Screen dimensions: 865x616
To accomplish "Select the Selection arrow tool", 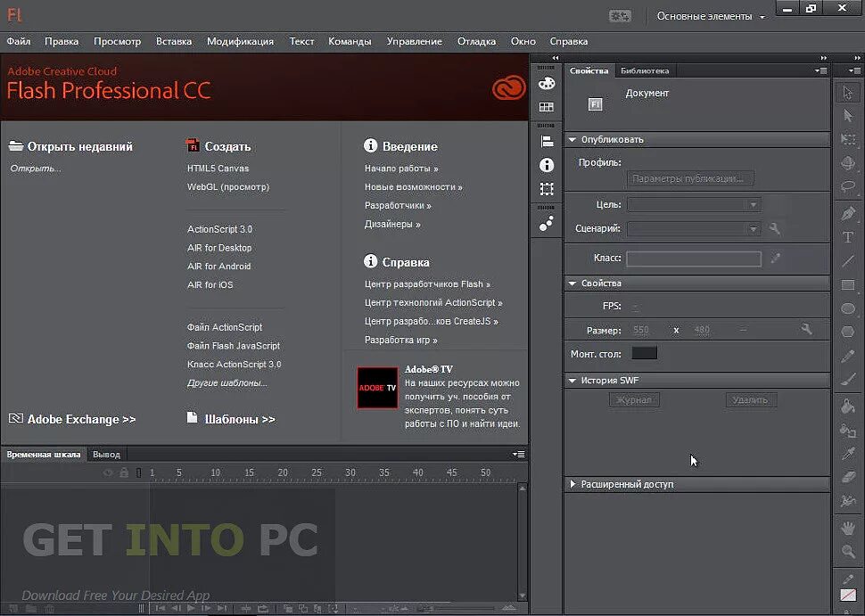I will pyautogui.click(x=848, y=92).
